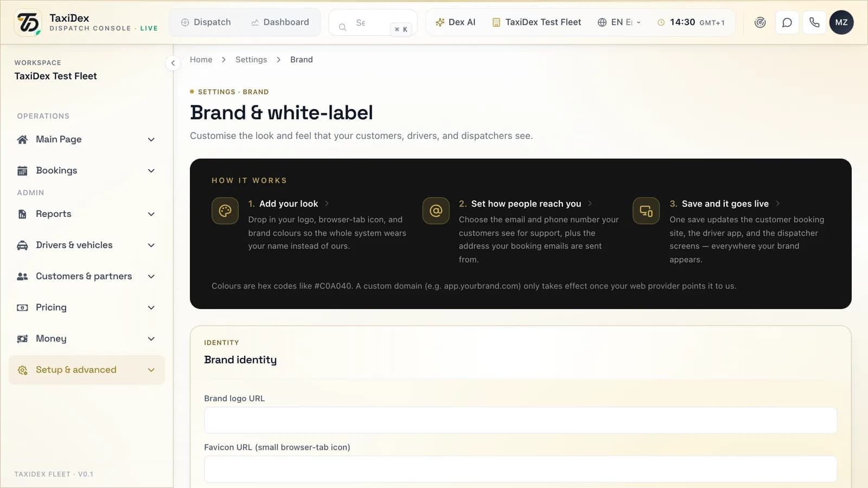Open step 2 Set how people reach you
The image size is (868, 488).
point(526,204)
